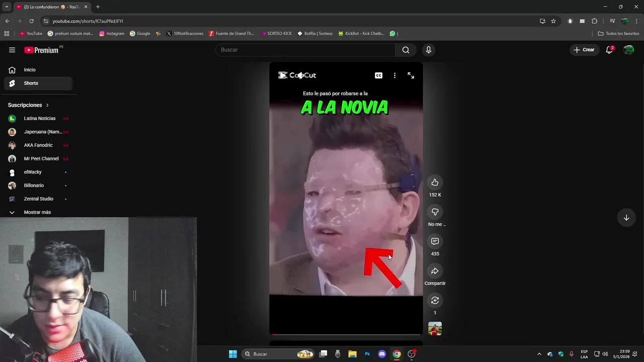The height and width of the screenshot is (362, 644).
Task: Open the YouTube bookmark
Action: pyautogui.click(x=31, y=34)
